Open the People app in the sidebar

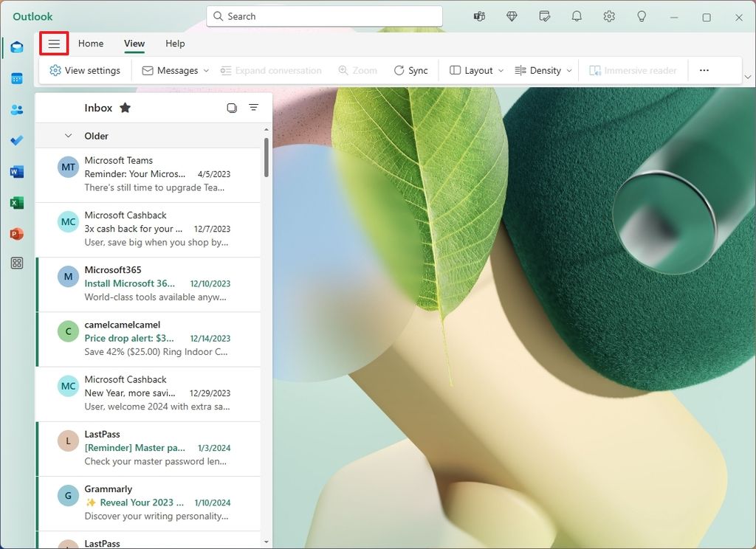[16, 109]
